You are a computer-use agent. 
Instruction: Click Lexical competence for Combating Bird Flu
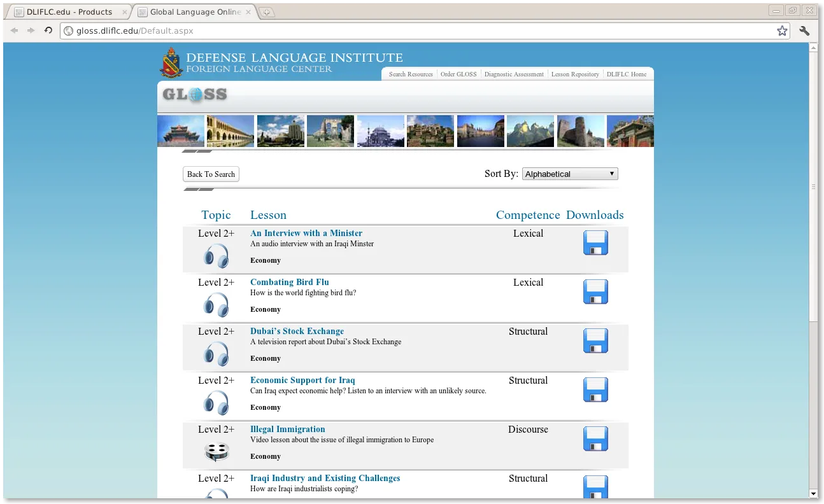coord(528,283)
